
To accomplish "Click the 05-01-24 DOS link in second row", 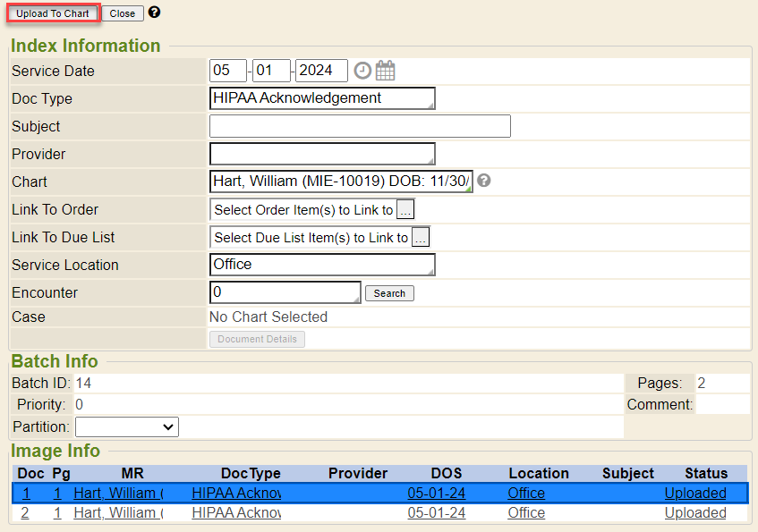I will pyautogui.click(x=436, y=513).
